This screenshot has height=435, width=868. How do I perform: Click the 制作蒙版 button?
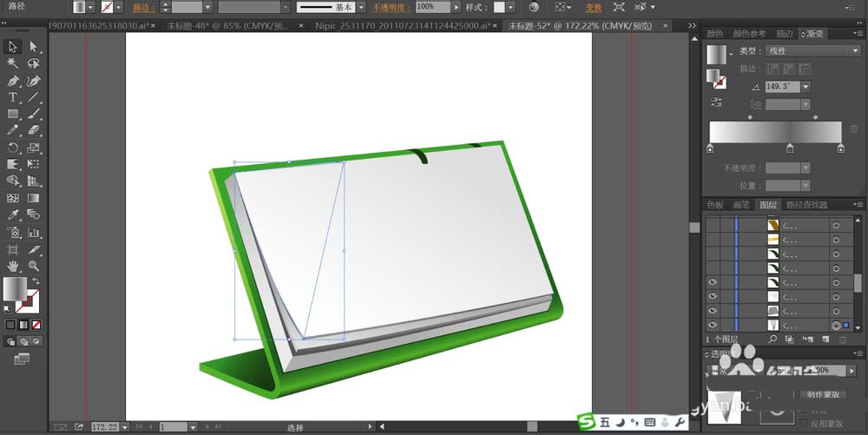(x=823, y=394)
